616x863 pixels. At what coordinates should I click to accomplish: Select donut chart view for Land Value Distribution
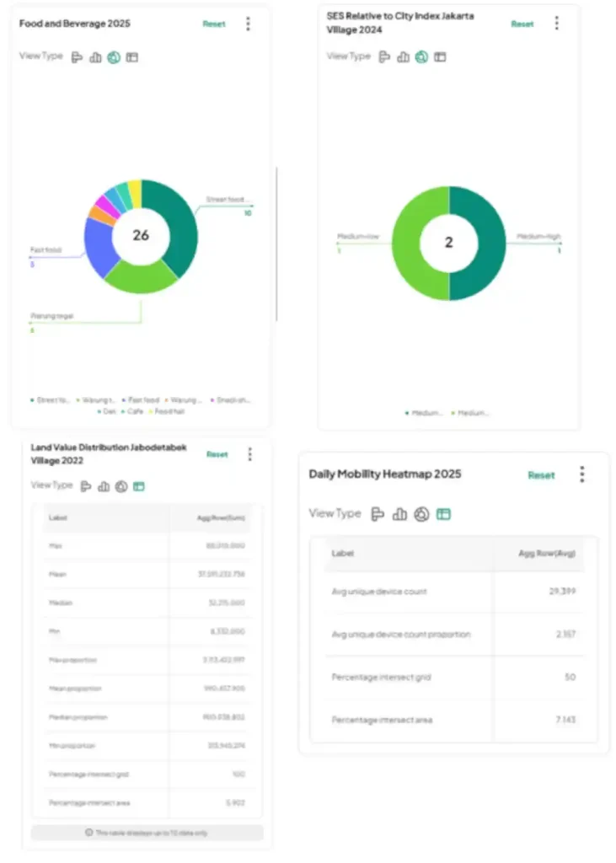click(x=121, y=486)
